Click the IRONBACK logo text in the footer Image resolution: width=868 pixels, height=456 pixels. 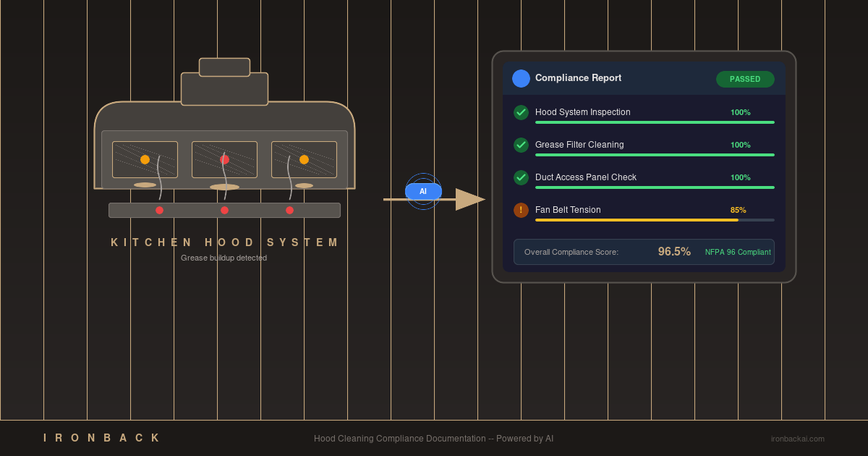(102, 438)
